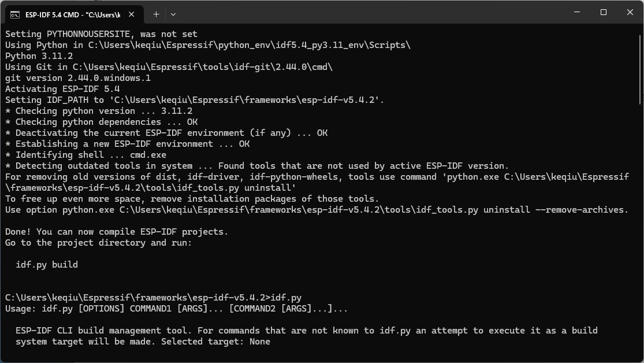Click the 'Python 3.11.2' output line
Image resolution: width=644 pixels, height=363 pixels.
point(39,56)
